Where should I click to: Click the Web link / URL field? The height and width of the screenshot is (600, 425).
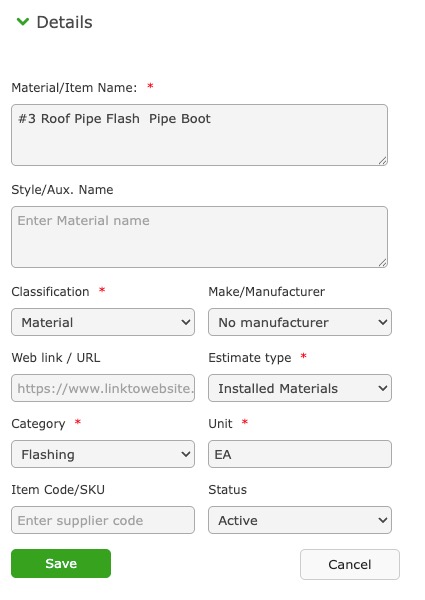click(103, 388)
